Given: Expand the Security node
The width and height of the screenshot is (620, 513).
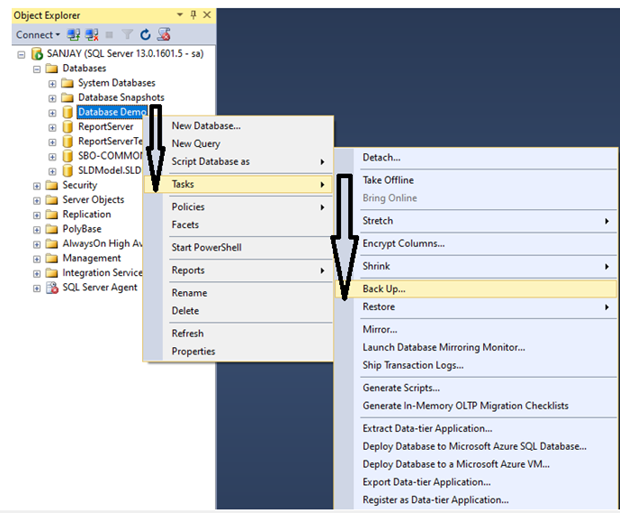Looking at the screenshot, I should (37, 186).
